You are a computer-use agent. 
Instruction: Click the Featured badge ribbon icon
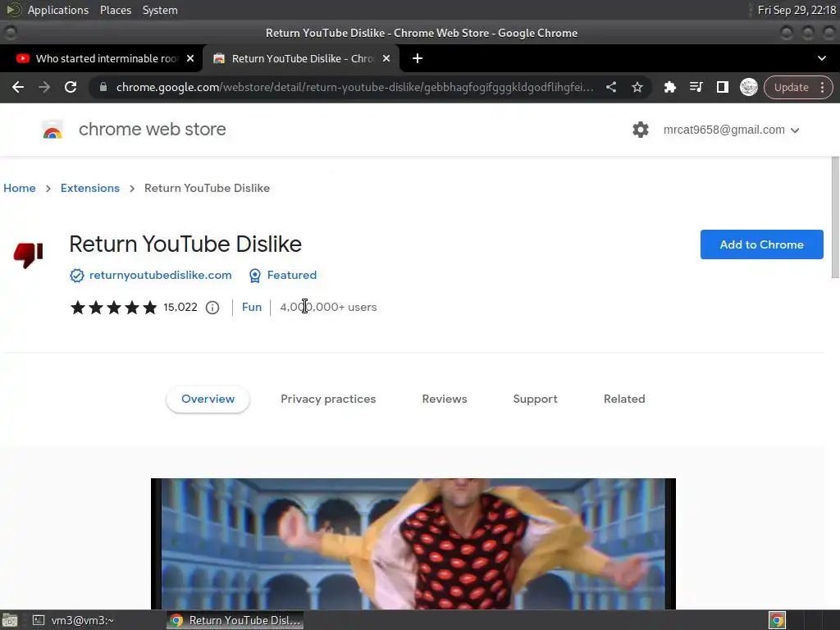pos(255,276)
